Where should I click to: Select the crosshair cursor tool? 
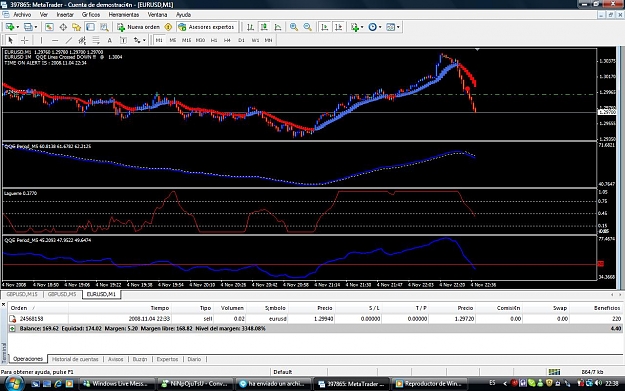[24, 40]
